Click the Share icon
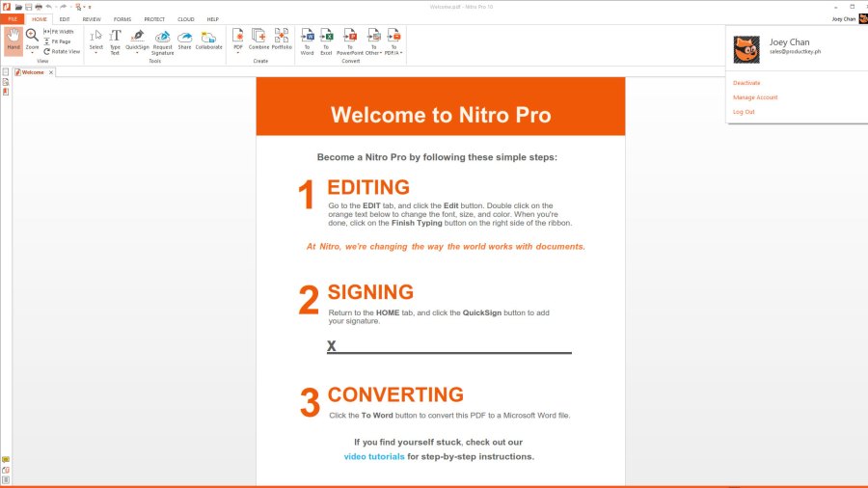The image size is (868, 488). point(185,40)
